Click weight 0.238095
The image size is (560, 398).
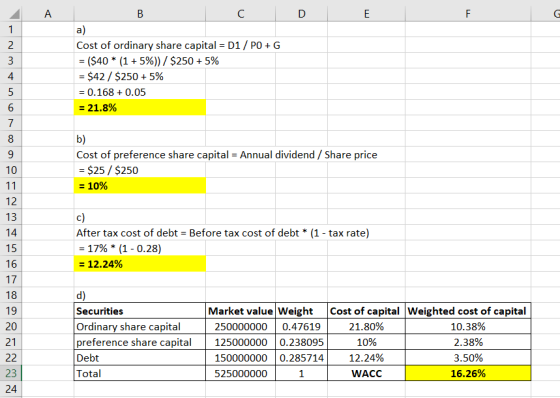pos(301,342)
